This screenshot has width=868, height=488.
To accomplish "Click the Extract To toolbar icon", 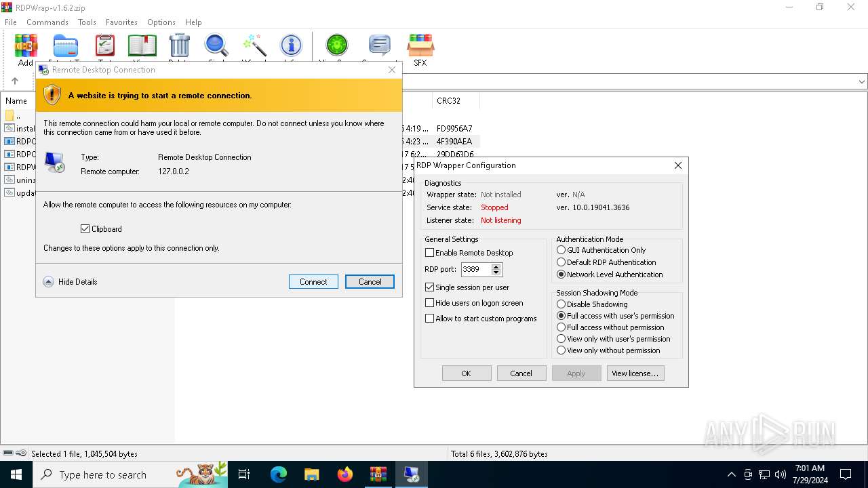I will (65, 46).
